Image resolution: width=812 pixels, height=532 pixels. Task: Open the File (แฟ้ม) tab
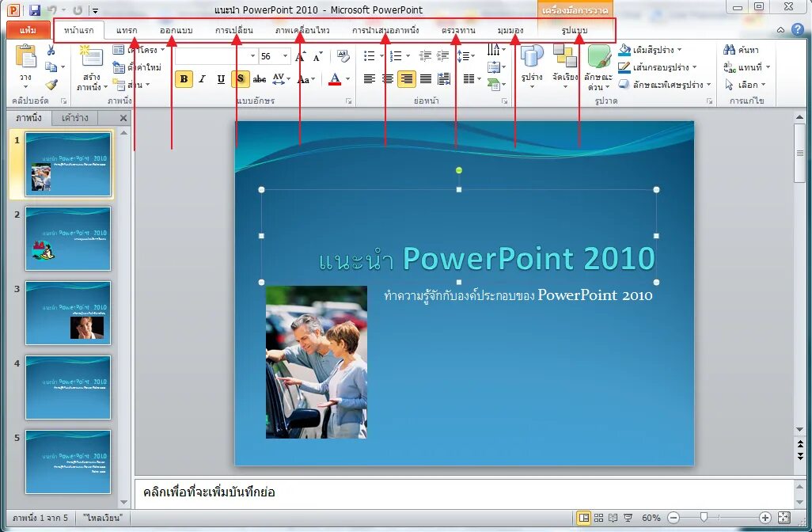pyautogui.click(x=28, y=30)
